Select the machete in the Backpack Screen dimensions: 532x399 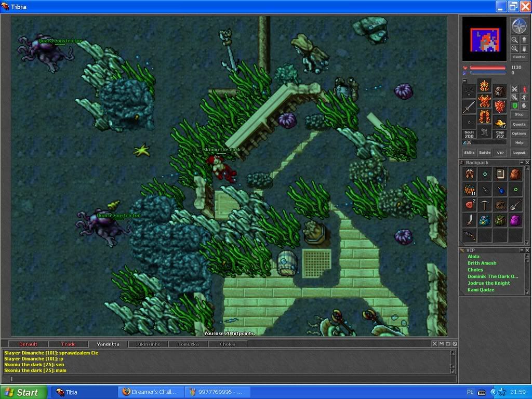[470, 220]
